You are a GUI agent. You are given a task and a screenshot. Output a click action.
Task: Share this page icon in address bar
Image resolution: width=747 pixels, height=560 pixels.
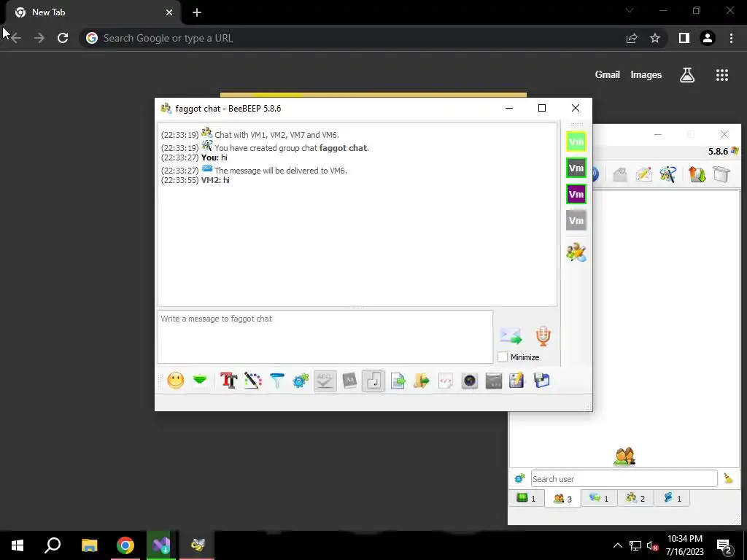coord(632,38)
